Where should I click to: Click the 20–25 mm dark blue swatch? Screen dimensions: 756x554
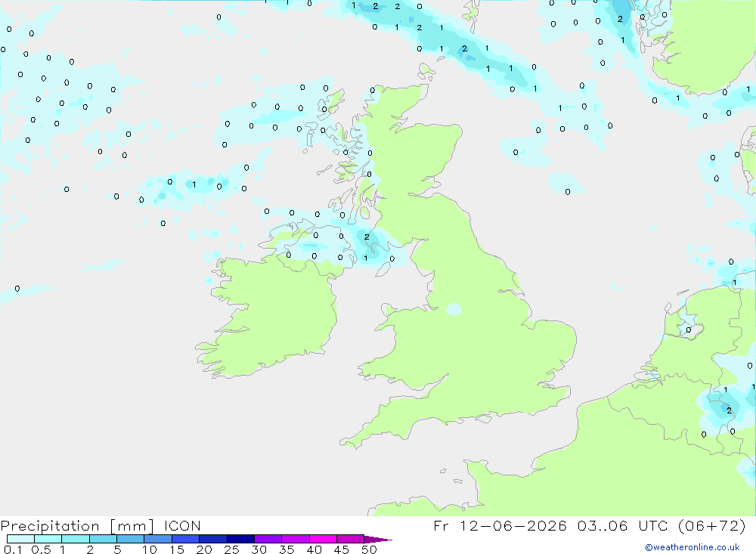213,539
